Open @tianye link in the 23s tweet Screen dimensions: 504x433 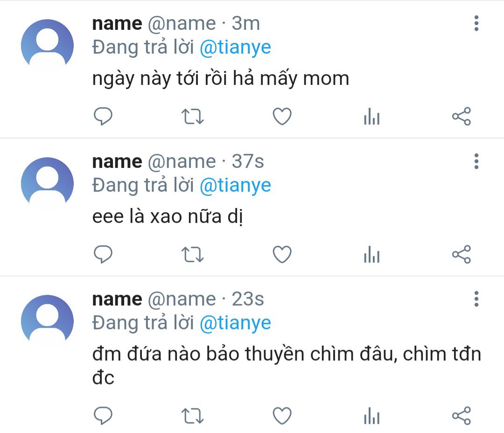click(235, 323)
